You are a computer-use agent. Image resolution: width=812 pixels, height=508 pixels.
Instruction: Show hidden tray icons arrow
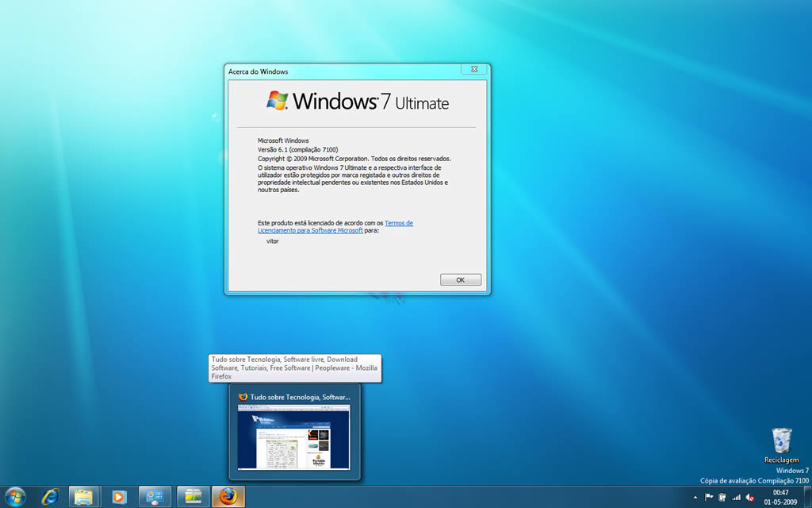coord(695,498)
